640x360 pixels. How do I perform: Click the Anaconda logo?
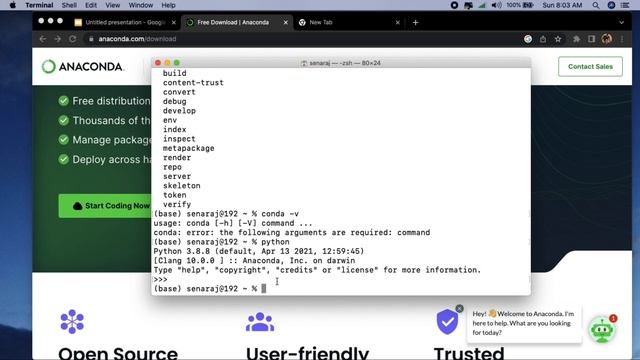(83, 67)
